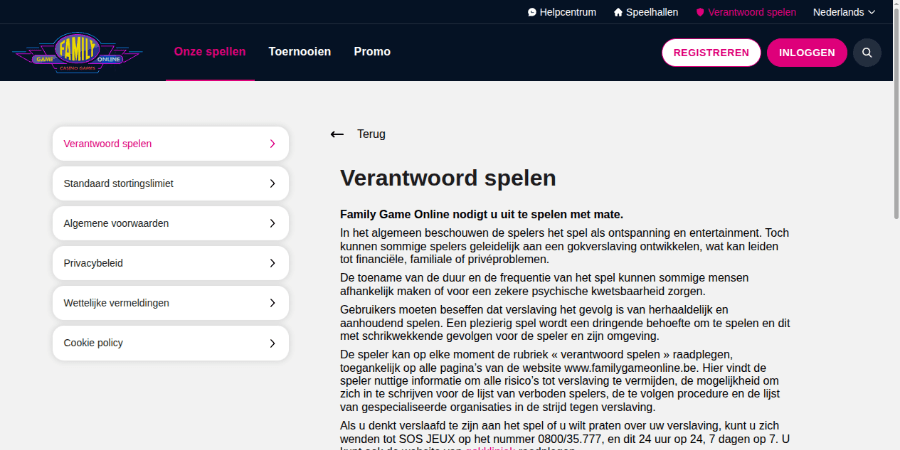
Task: Open the Promo tab
Action: click(372, 52)
